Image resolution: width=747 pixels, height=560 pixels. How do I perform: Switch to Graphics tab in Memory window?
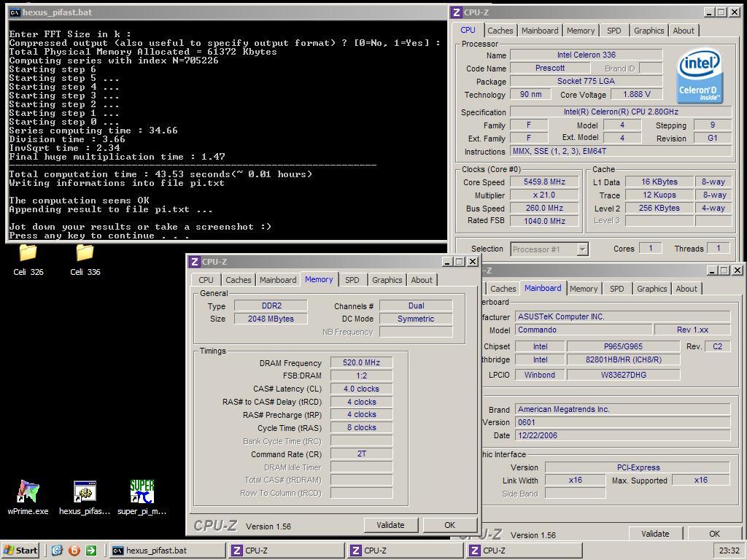[387, 280]
